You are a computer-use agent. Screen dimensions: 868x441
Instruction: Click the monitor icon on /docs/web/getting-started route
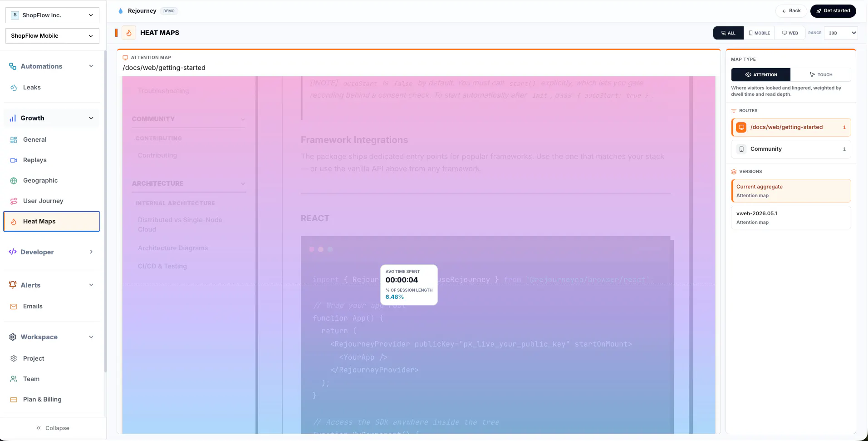(x=741, y=127)
